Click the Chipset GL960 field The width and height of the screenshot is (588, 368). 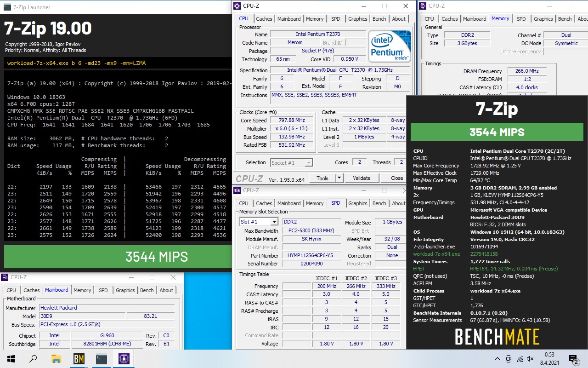107,336
